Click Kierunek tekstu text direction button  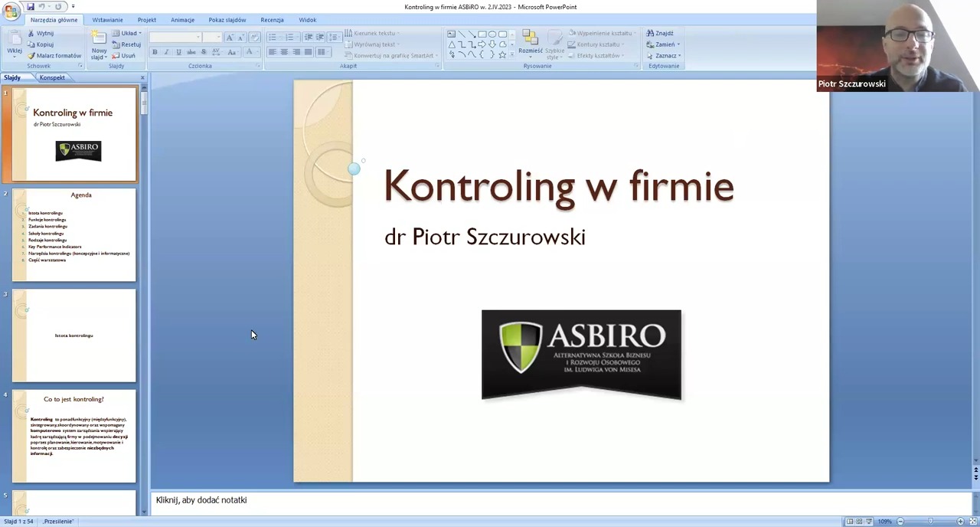371,34
